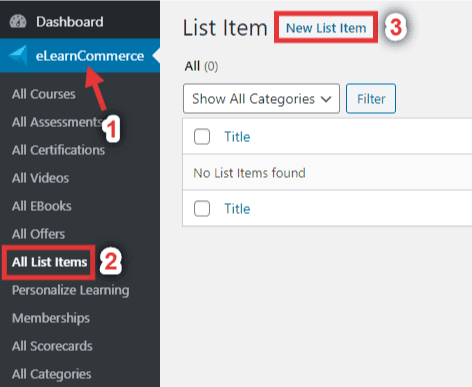
Task: Sort by the top Title column link
Action: 237,137
